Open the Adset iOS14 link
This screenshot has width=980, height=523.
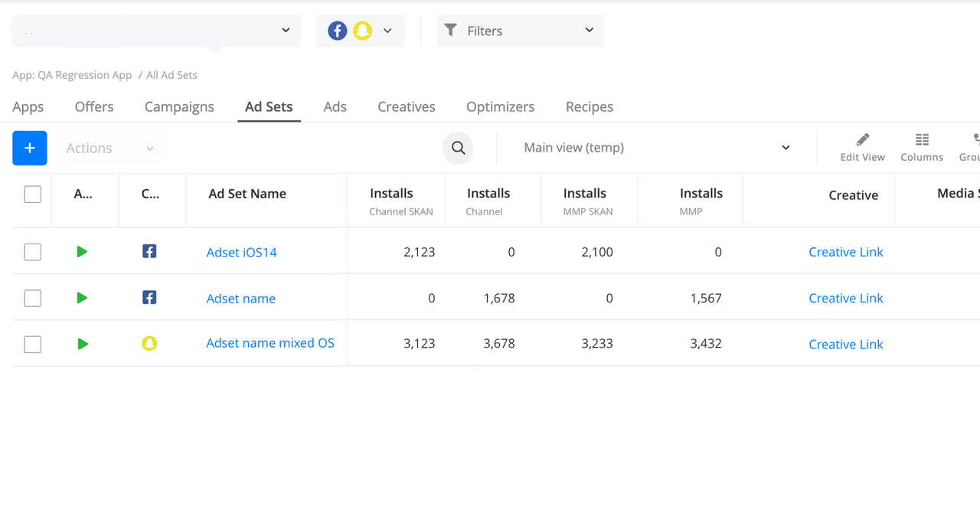click(x=242, y=252)
